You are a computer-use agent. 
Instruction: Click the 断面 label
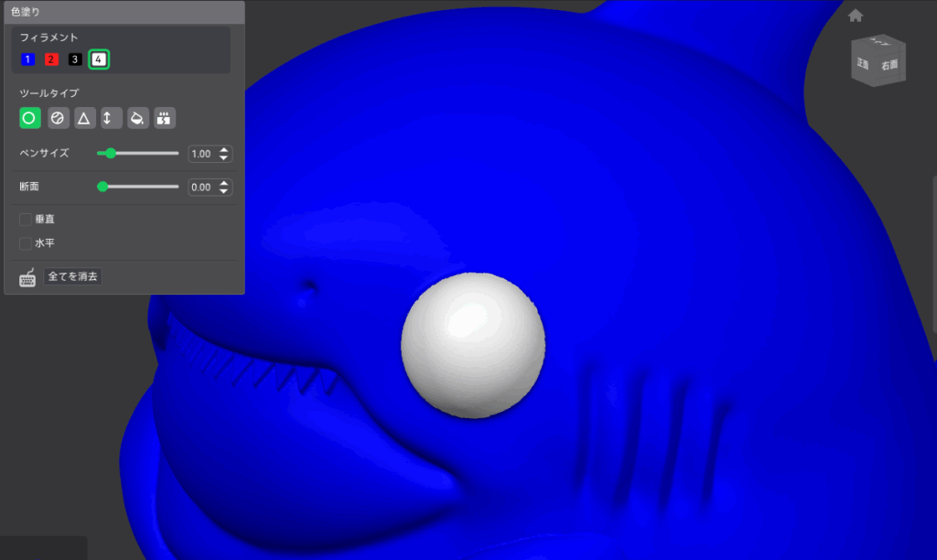tap(29, 187)
